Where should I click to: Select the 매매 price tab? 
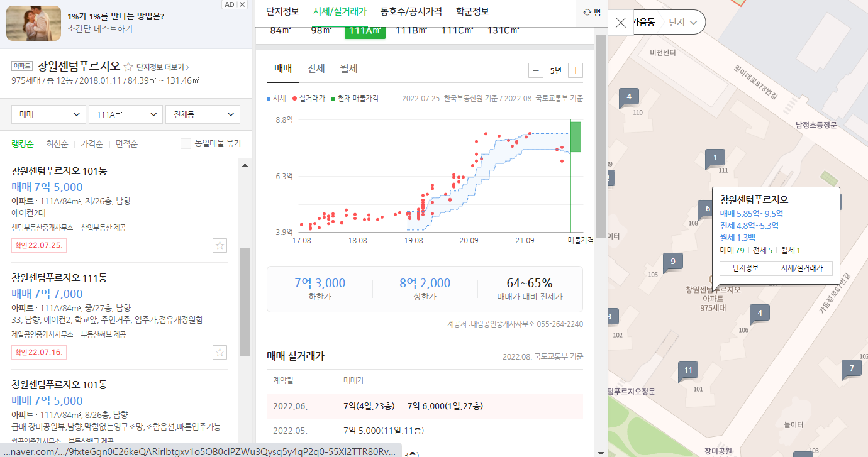[282, 69]
